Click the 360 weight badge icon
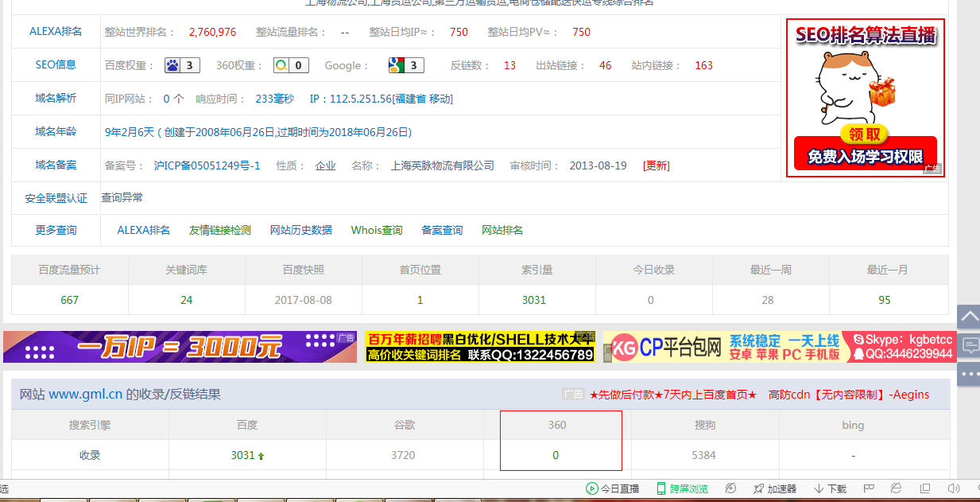The height and width of the screenshot is (502, 980). [x=291, y=65]
